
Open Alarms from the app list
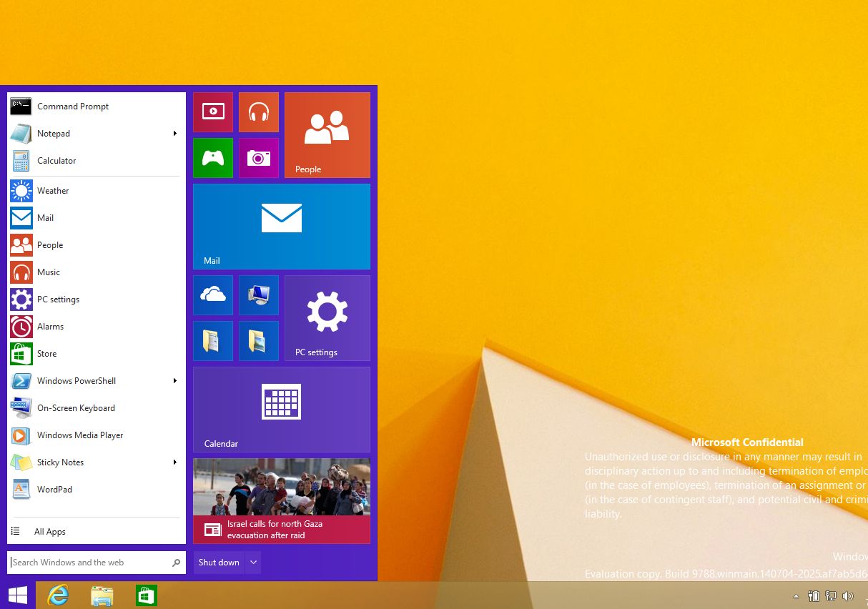[97, 327]
